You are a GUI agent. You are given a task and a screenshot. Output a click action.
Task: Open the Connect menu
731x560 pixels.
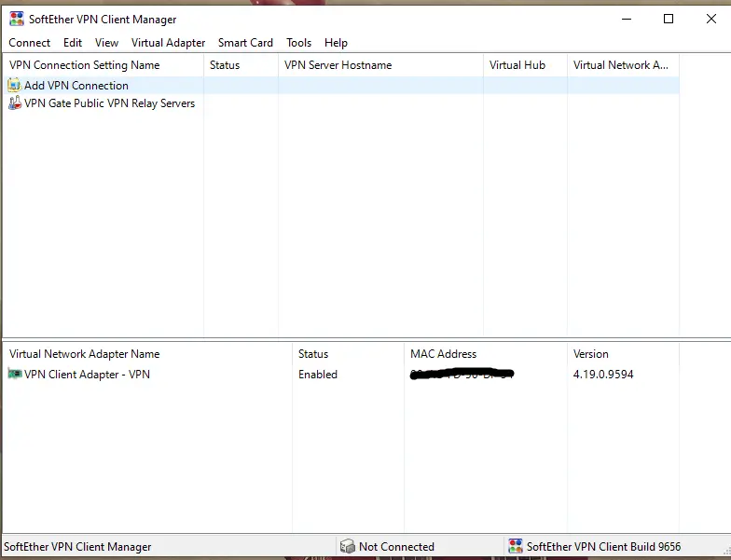[x=30, y=43]
